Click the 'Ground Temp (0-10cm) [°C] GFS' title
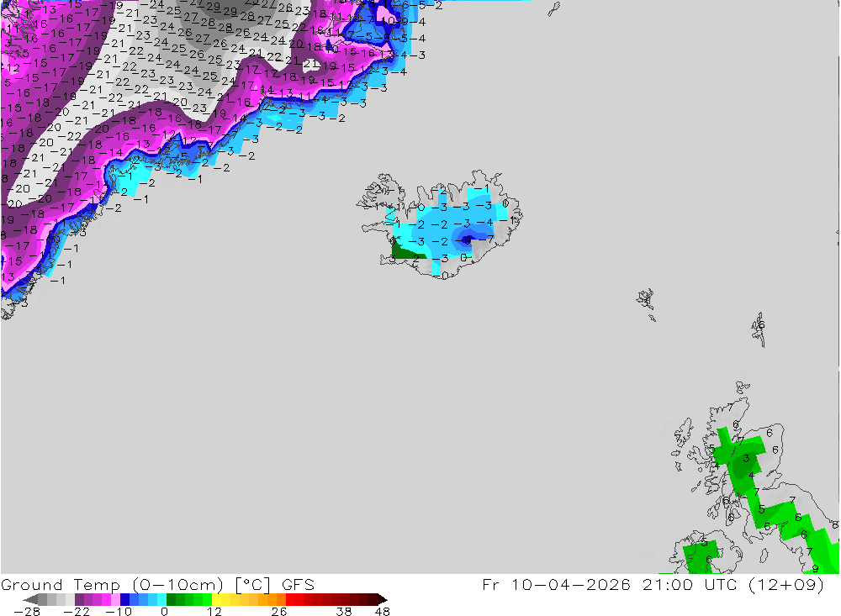 (x=158, y=584)
